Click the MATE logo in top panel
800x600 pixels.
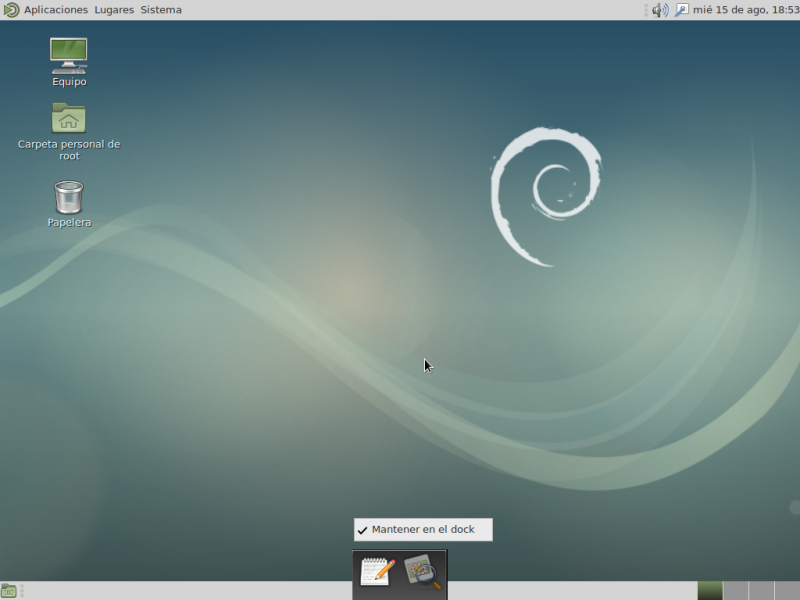[x=11, y=10]
